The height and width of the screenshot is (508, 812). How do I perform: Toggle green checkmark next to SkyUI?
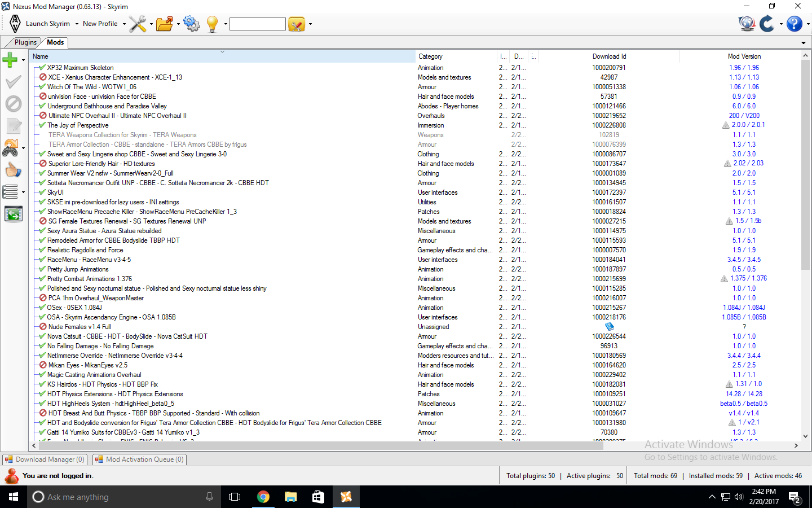pyautogui.click(x=42, y=192)
